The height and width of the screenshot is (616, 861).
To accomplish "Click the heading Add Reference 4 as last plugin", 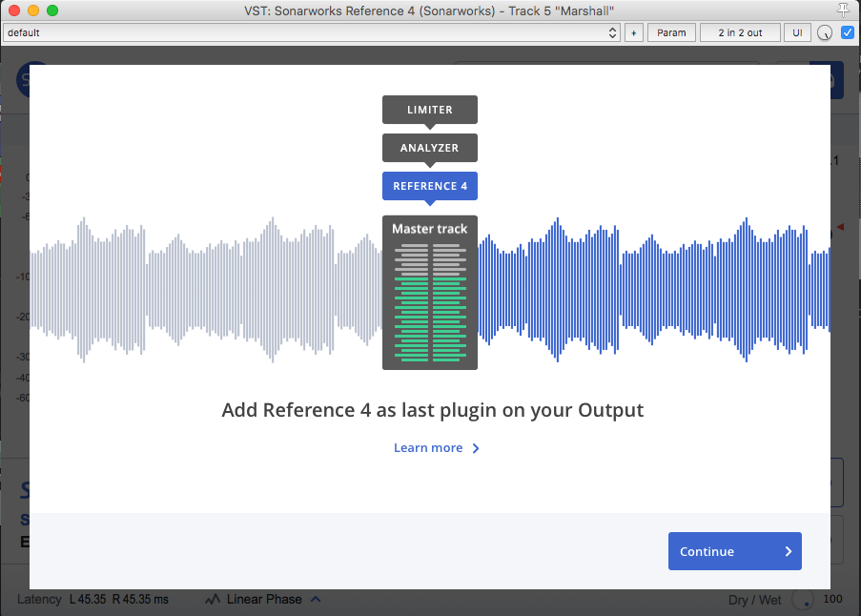I will click(433, 410).
